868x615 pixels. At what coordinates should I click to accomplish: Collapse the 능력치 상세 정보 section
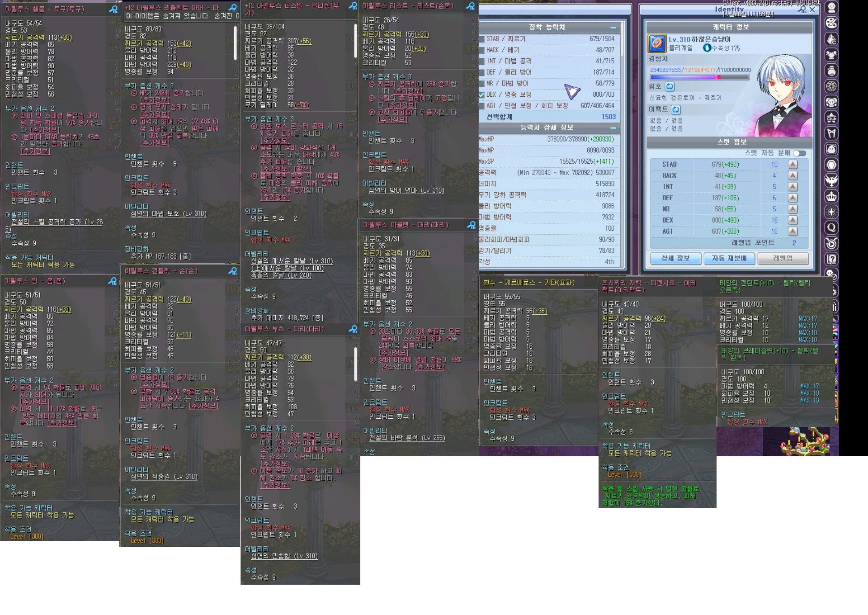coord(613,128)
